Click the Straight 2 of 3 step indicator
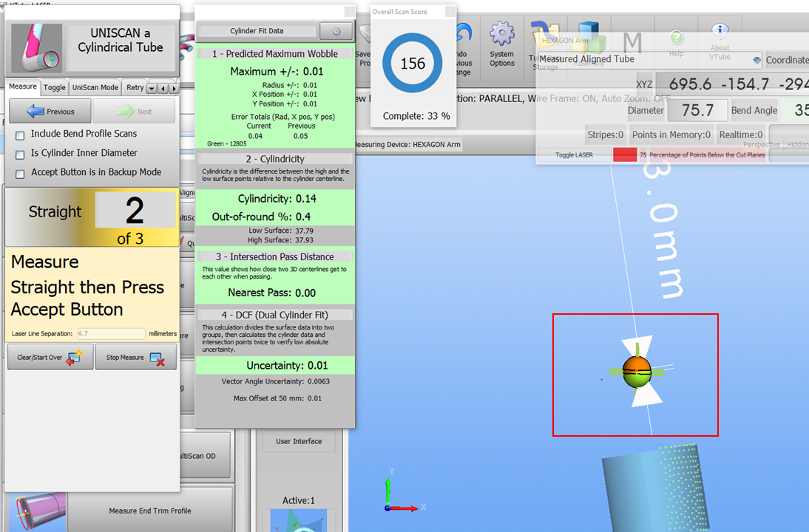This screenshot has width=809, height=532. pyautogui.click(x=92, y=217)
